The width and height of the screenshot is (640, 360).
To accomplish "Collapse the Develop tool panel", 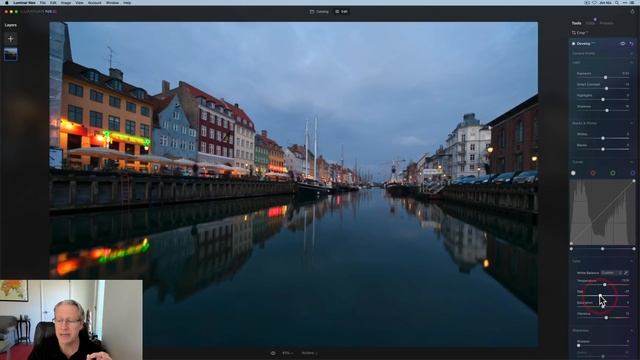I will tap(584, 43).
